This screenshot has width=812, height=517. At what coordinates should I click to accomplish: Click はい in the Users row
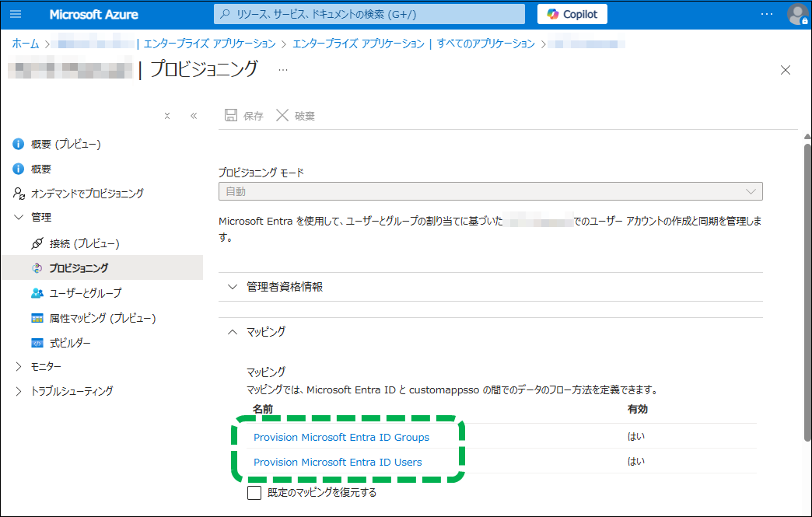(x=636, y=461)
